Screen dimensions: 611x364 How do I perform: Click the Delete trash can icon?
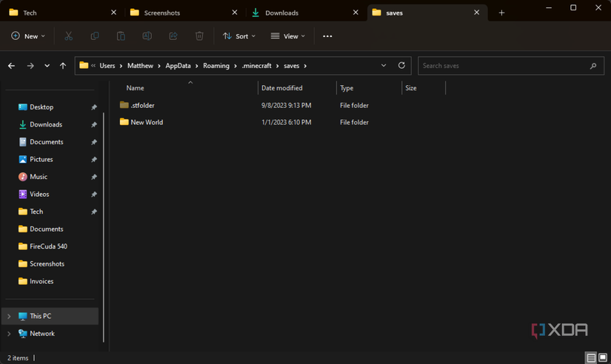click(199, 36)
